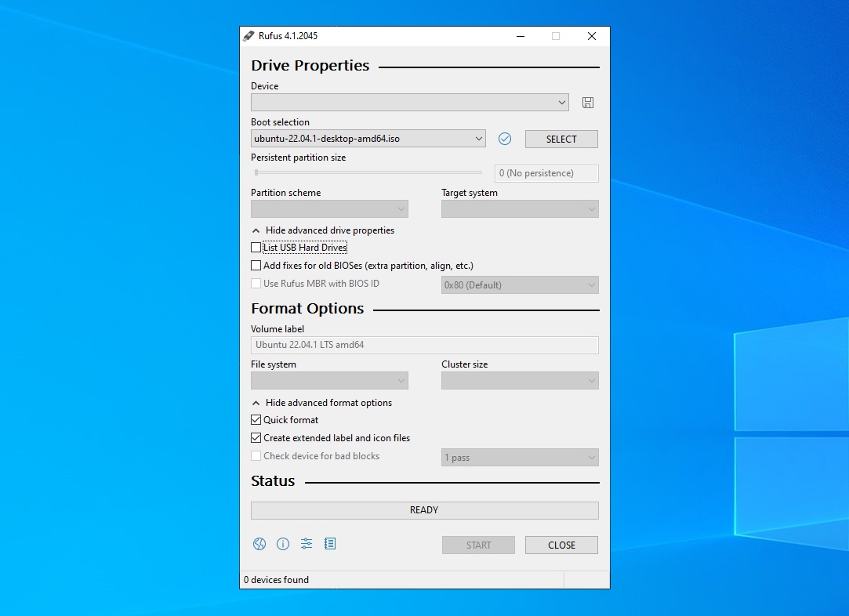Click the READY status progress bar

[x=425, y=510]
